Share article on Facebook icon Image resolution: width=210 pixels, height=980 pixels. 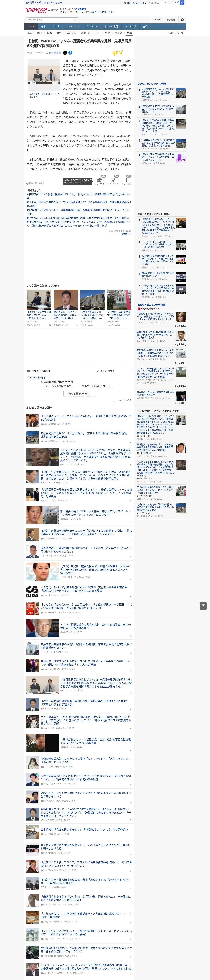[70, 53]
